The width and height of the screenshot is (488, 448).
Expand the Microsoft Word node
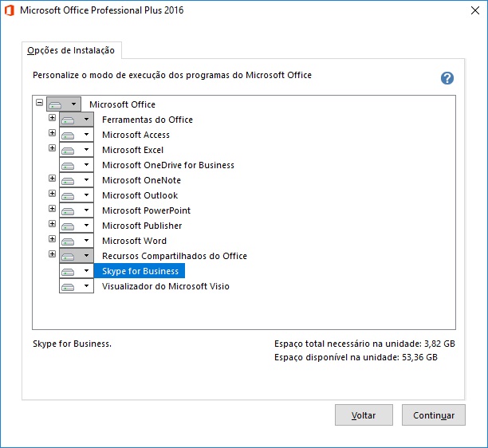[x=53, y=239]
